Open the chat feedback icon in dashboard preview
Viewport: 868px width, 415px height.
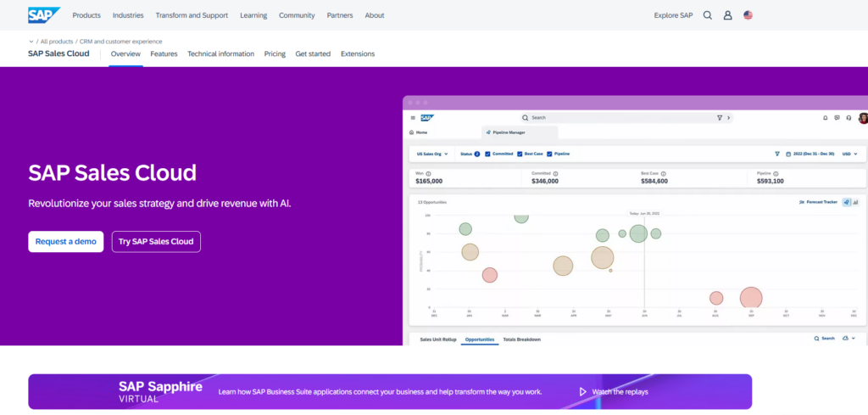pos(837,117)
